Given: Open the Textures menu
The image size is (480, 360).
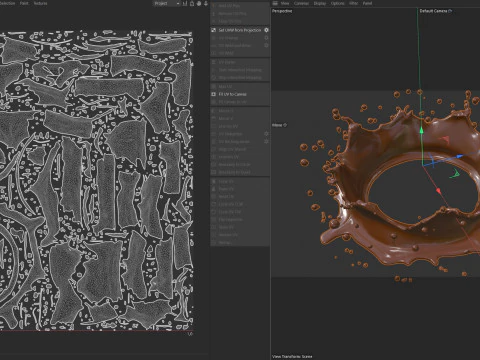Looking at the screenshot, I should 40,3.
